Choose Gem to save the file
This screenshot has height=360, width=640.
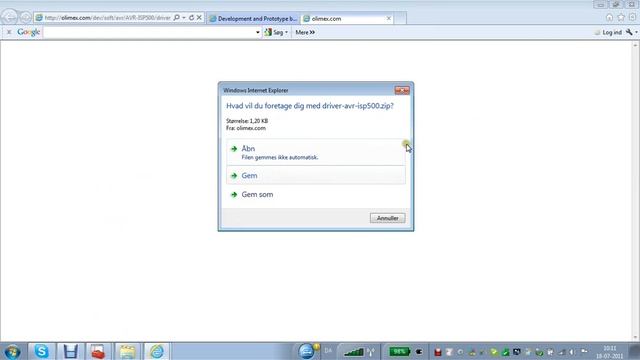[316, 176]
